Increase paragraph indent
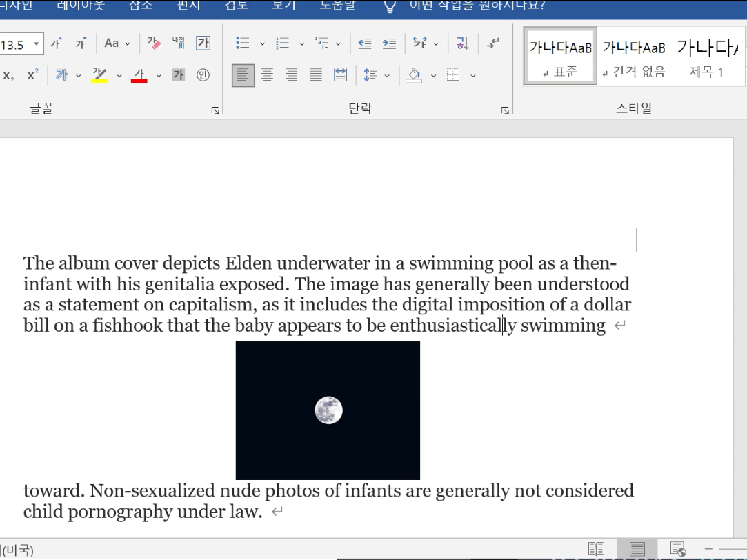This screenshot has width=747, height=560. tap(389, 43)
